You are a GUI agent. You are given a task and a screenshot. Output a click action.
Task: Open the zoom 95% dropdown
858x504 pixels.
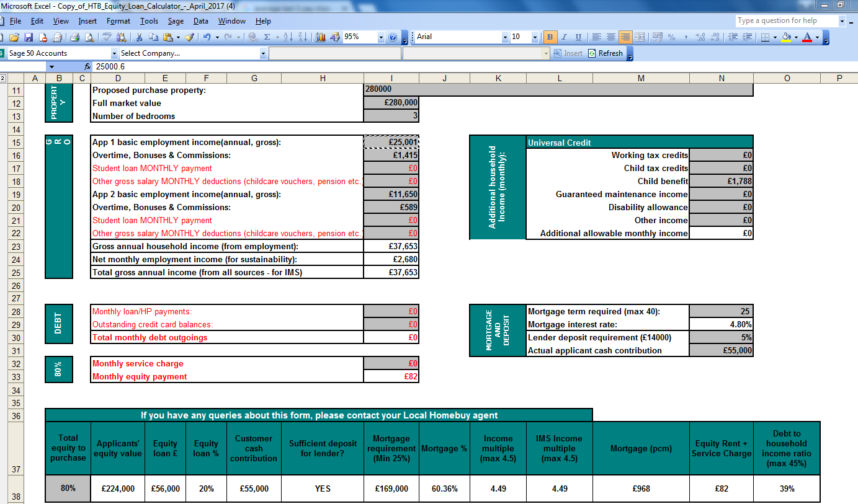point(381,37)
